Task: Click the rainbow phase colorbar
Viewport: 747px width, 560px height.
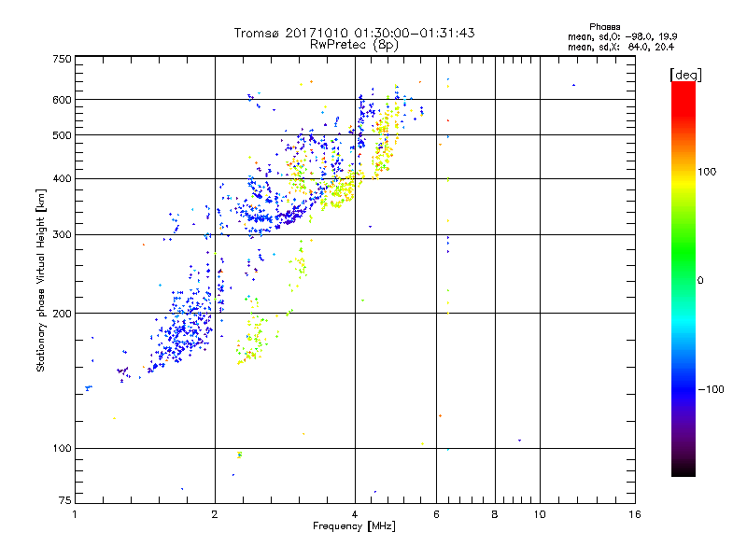Action: [684, 278]
